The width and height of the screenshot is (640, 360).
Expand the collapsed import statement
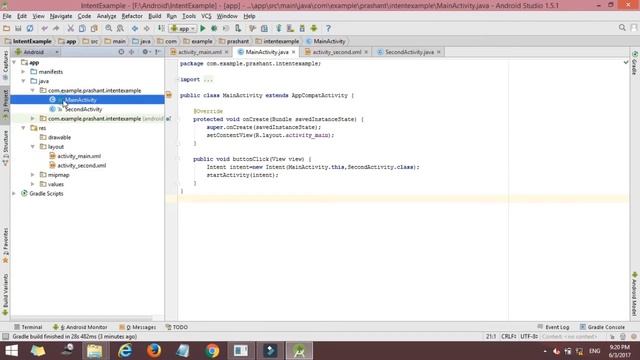click(208, 80)
